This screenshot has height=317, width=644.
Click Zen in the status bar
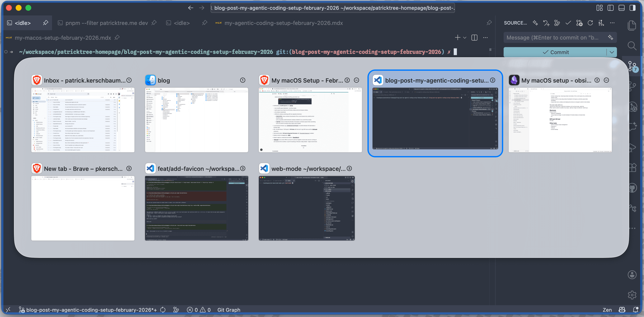tap(607, 310)
